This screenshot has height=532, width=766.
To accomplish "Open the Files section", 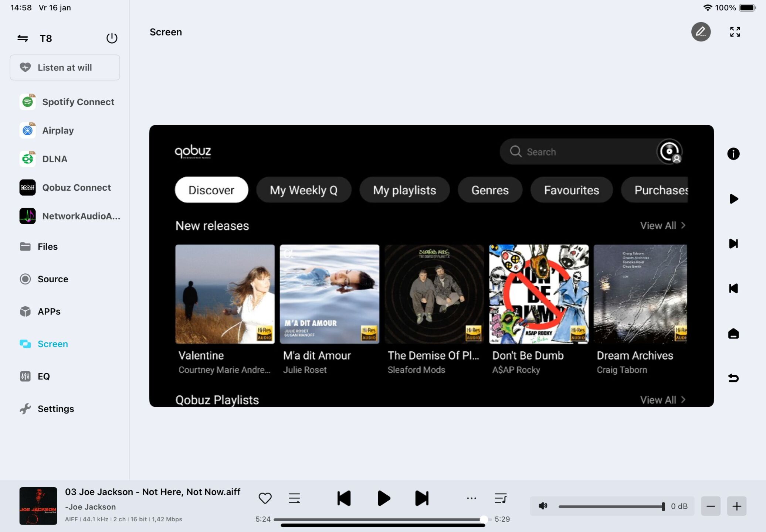I will (38, 246).
